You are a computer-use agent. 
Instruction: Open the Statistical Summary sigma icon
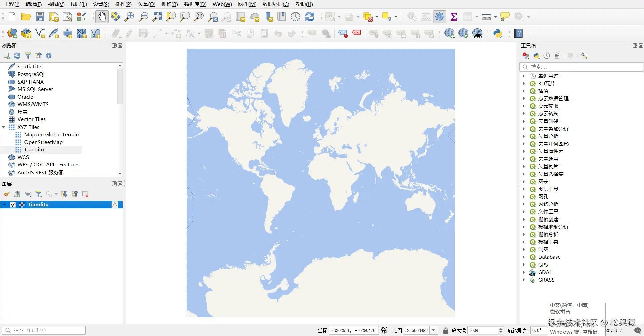[454, 17]
